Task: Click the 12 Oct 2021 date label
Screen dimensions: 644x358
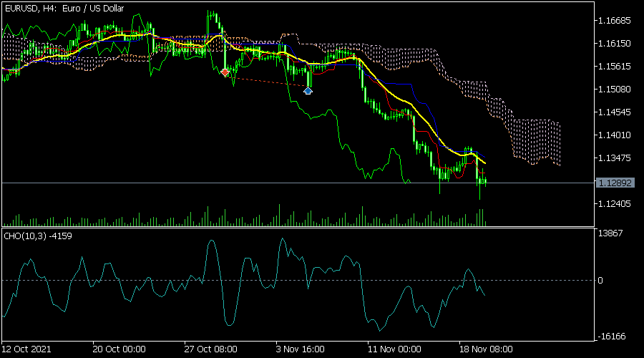Action: coord(26,349)
